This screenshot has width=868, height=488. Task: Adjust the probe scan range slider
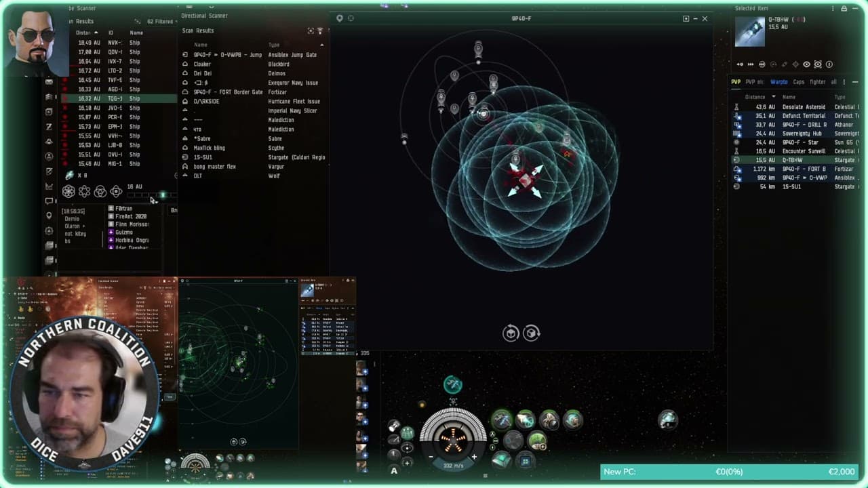(151, 195)
